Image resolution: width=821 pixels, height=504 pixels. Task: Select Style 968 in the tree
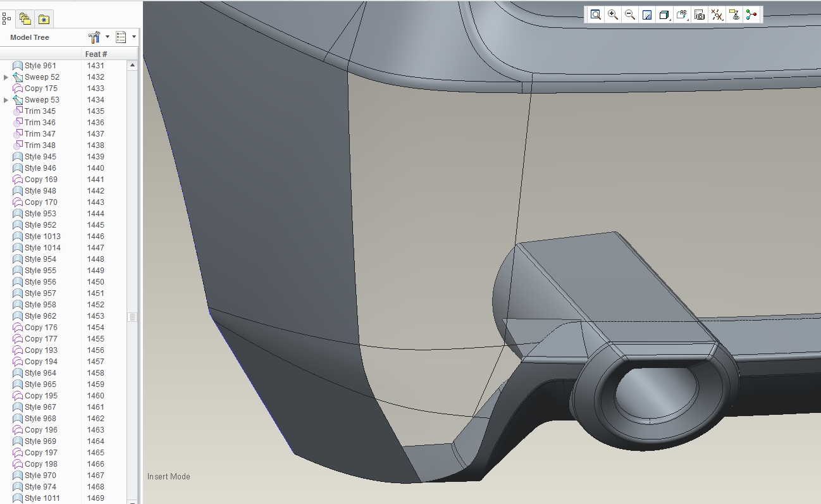tap(40, 419)
